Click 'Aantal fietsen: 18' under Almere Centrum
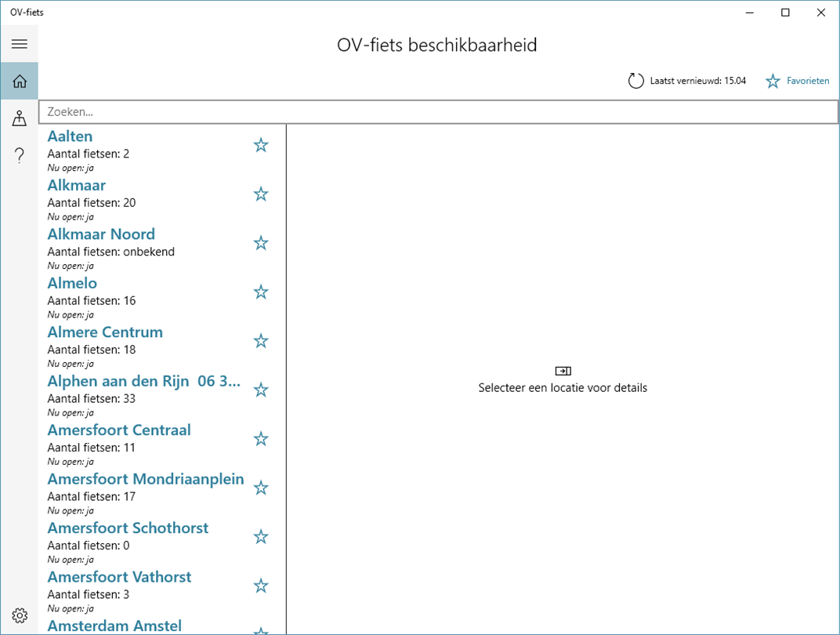The height and width of the screenshot is (635, 840). 92,350
